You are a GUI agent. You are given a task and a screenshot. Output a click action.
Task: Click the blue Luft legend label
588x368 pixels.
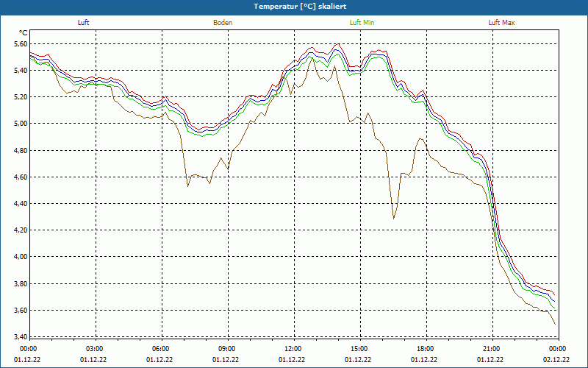pyautogui.click(x=83, y=23)
